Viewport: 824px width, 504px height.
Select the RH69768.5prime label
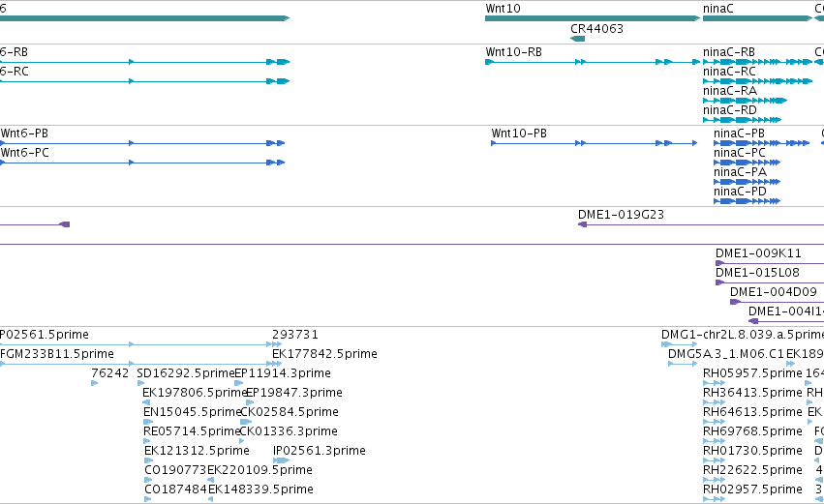tap(752, 431)
